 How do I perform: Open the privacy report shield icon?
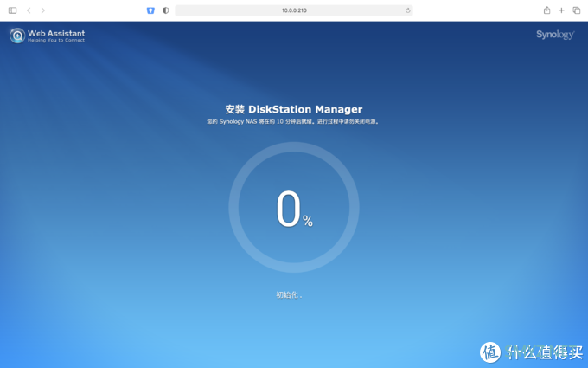tap(165, 10)
